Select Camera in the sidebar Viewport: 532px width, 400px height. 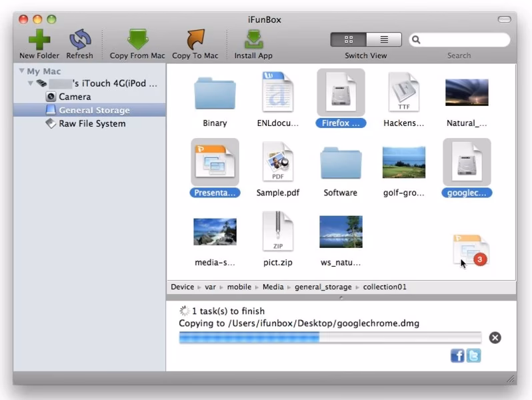(74, 97)
